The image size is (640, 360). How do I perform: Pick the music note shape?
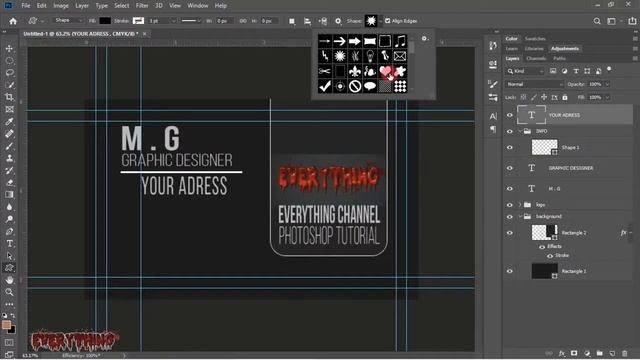click(400, 41)
